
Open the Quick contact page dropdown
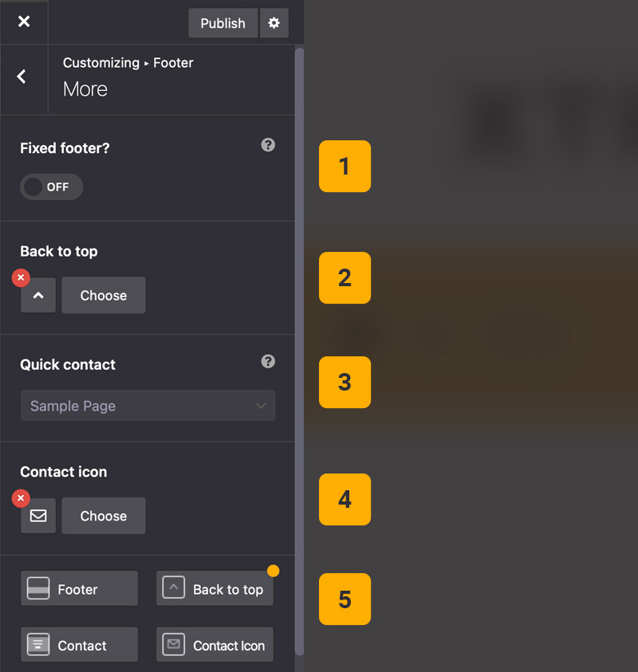(x=148, y=406)
